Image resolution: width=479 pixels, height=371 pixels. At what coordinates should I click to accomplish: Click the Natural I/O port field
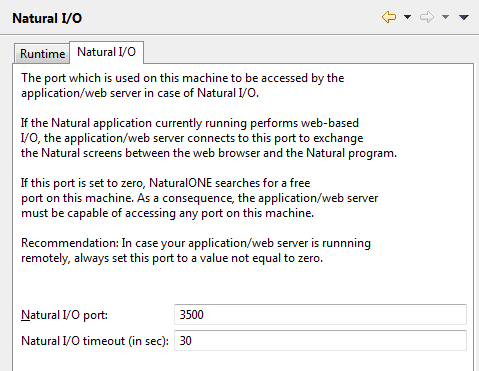click(x=320, y=315)
